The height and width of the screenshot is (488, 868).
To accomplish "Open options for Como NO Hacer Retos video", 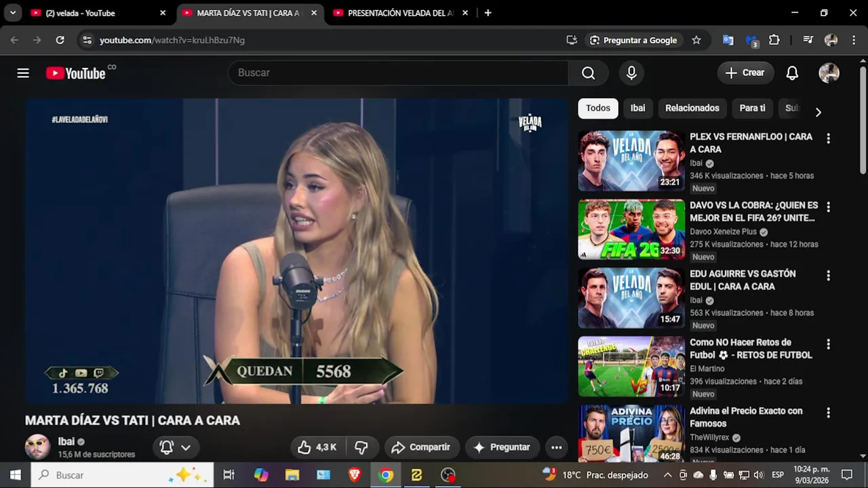I will click(x=828, y=344).
